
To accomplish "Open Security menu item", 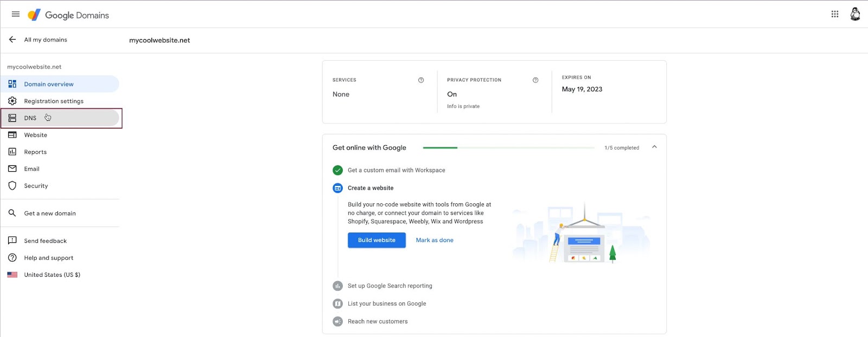I will pyautogui.click(x=60, y=186).
